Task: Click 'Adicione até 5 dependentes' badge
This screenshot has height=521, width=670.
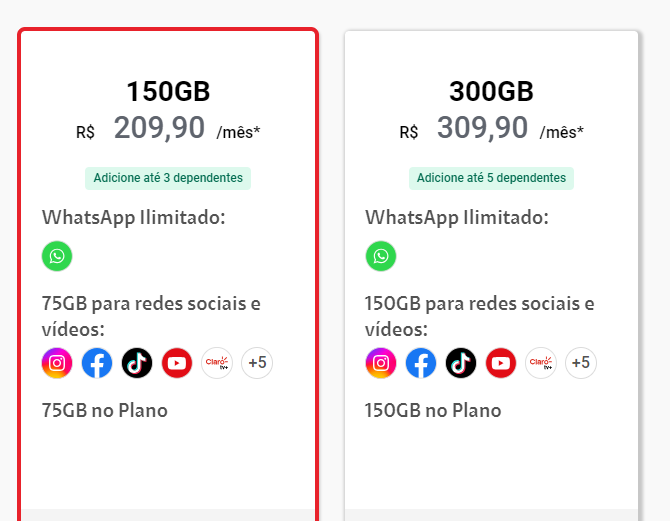Action: tap(491, 178)
